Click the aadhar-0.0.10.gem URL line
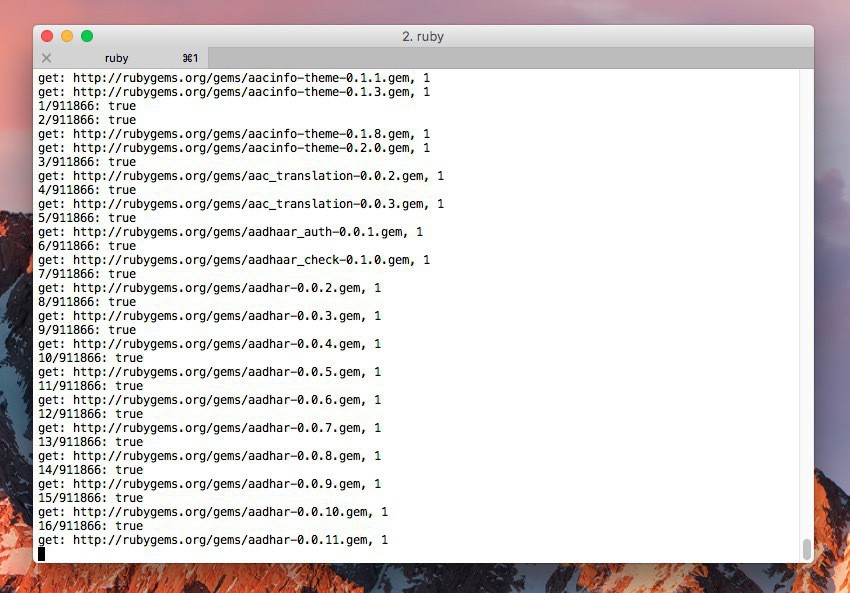This screenshot has width=850, height=593. pyautogui.click(x=213, y=512)
